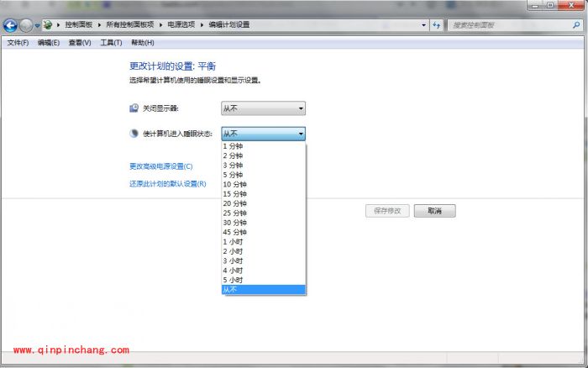The height and width of the screenshot is (368, 588).
Task: Select 25 分钟 from the sleep list
Action: [x=264, y=213]
